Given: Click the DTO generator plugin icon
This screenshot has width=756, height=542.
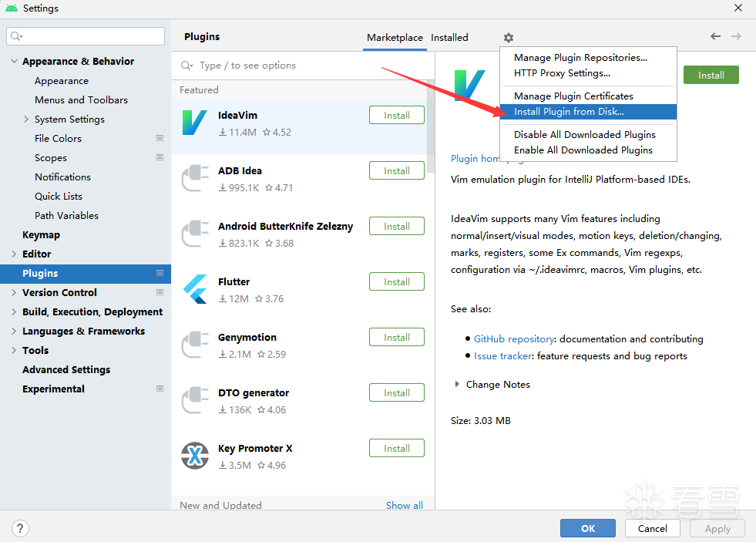Looking at the screenshot, I should click(x=195, y=399).
